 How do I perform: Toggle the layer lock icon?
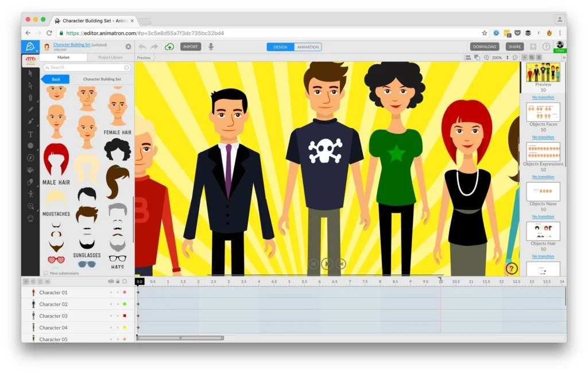click(118, 281)
